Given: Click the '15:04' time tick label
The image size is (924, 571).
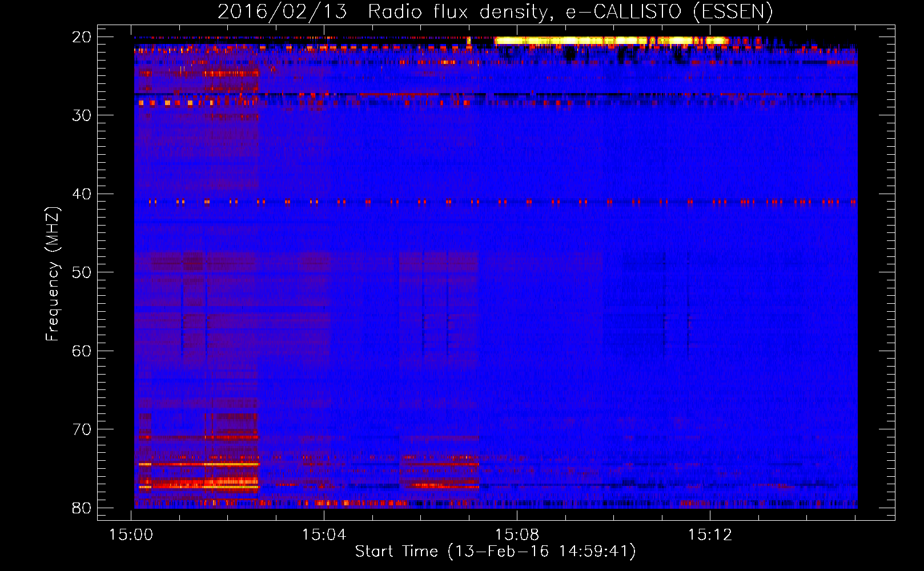Looking at the screenshot, I should [x=324, y=535].
